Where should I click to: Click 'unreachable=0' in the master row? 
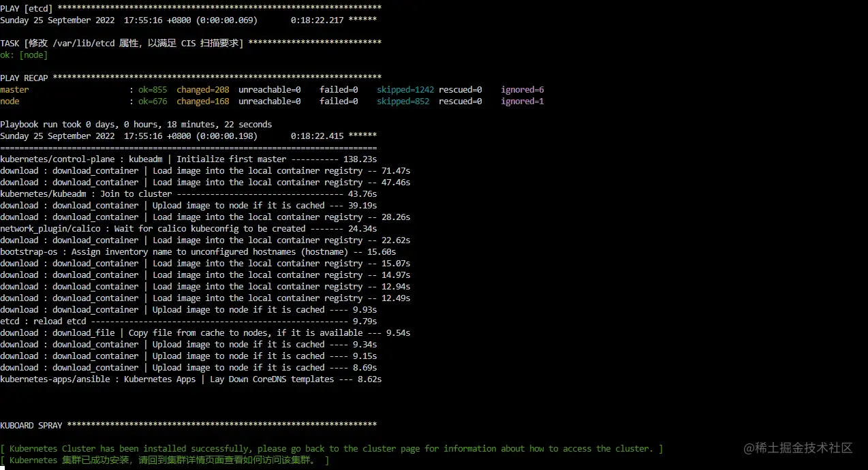pyautogui.click(x=270, y=89)
